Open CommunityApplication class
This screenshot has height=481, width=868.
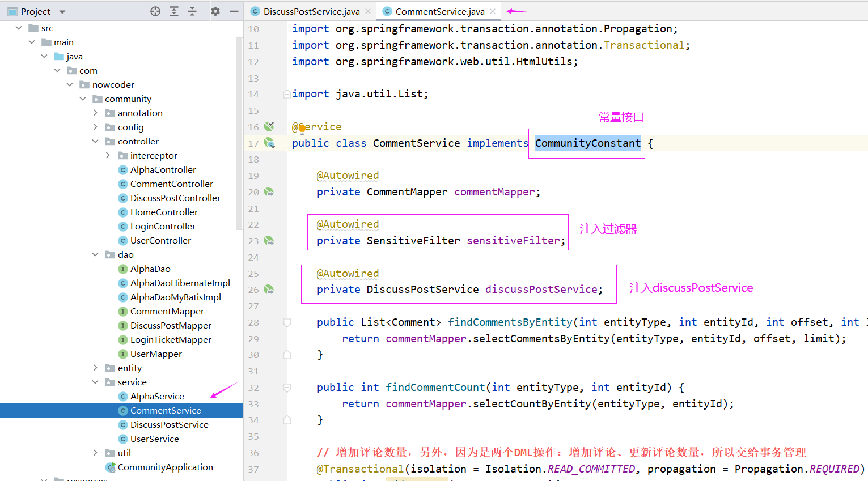click(x=165, y=467)
